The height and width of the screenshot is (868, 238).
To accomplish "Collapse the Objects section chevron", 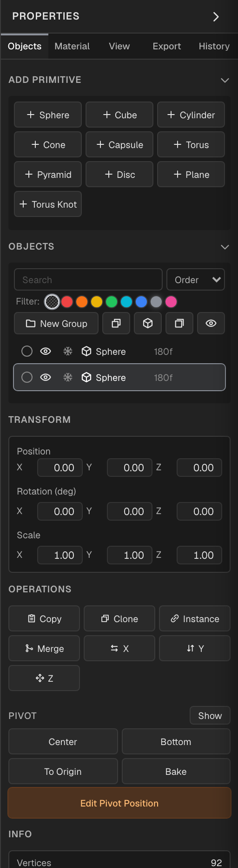I will pos(225,247).
